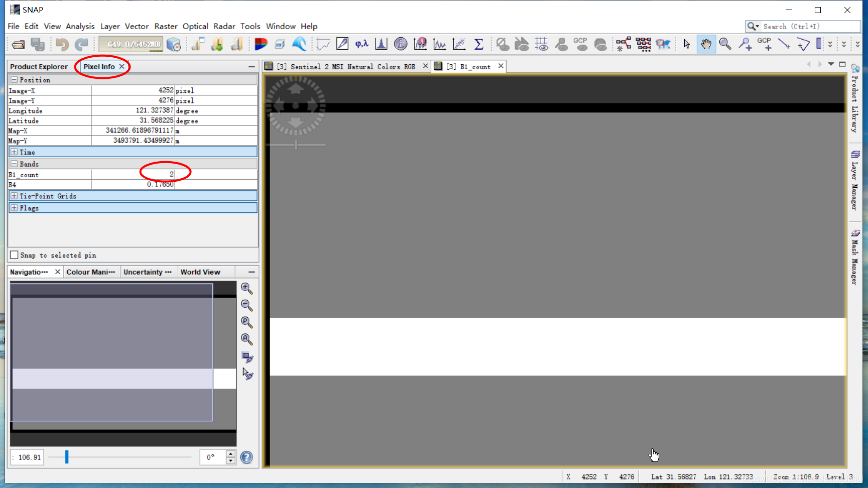The image size is (868, 488).
Task: Open the RGB image window icon
Action: [261, 44]
